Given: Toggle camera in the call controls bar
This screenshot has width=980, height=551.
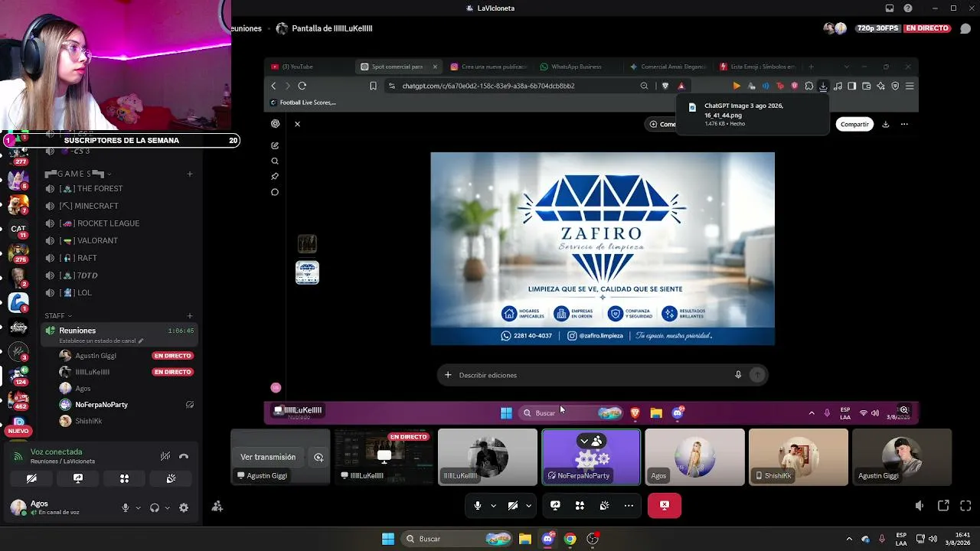Looking at the screenshot, I should pyautogui.click(x=513, y=505).
